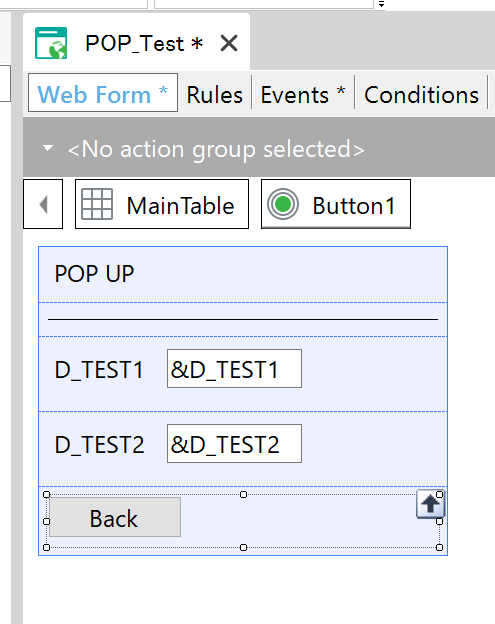Click the POP_Test web panel icon
Image resolution: width=495 pixels, height=624 pixels.
[51, 43]
